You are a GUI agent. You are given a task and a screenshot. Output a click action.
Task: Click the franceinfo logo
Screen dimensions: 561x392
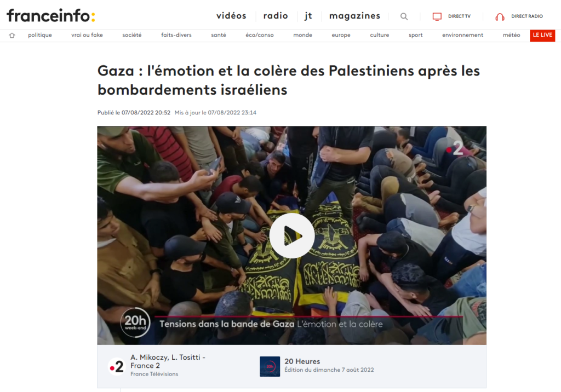tap(51, 16)
